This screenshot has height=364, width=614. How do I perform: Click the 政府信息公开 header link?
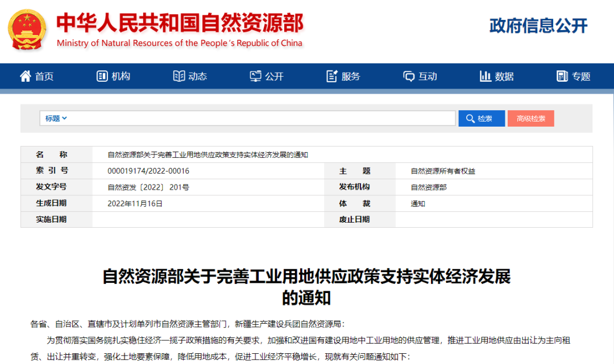point(538,26)
